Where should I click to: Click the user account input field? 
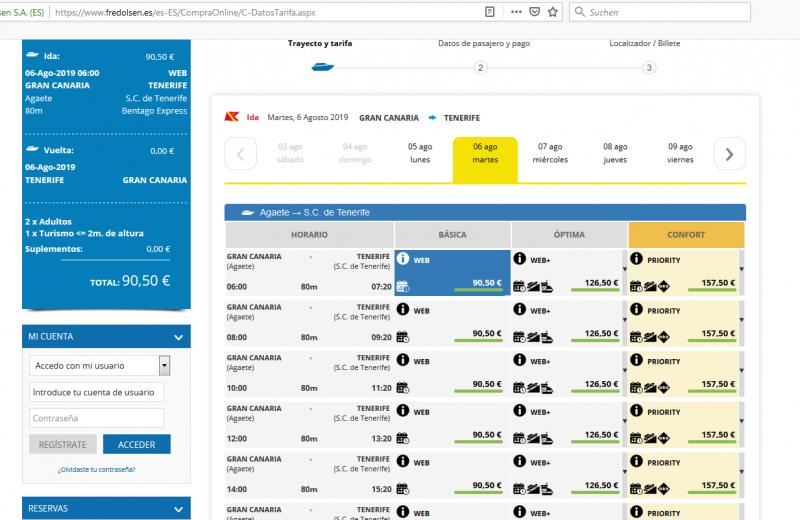96,392
